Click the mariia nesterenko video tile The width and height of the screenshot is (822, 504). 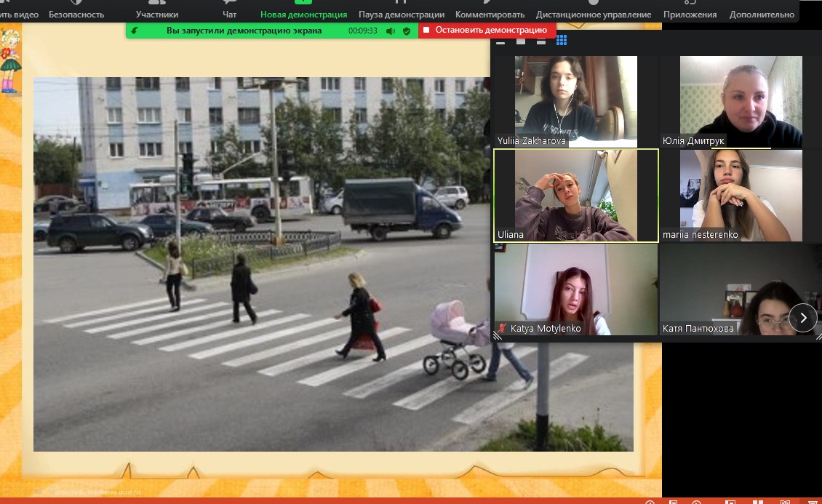(x=741, y=195)
